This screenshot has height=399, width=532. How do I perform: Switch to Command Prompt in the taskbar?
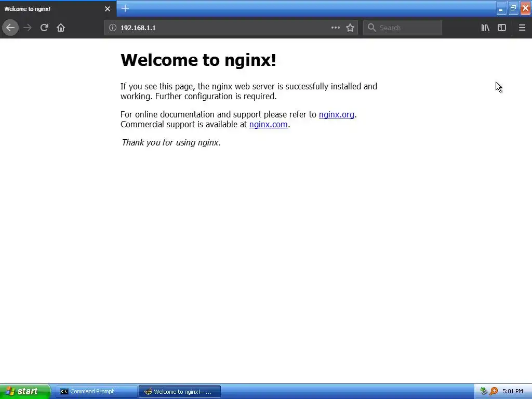click(96, 391)
